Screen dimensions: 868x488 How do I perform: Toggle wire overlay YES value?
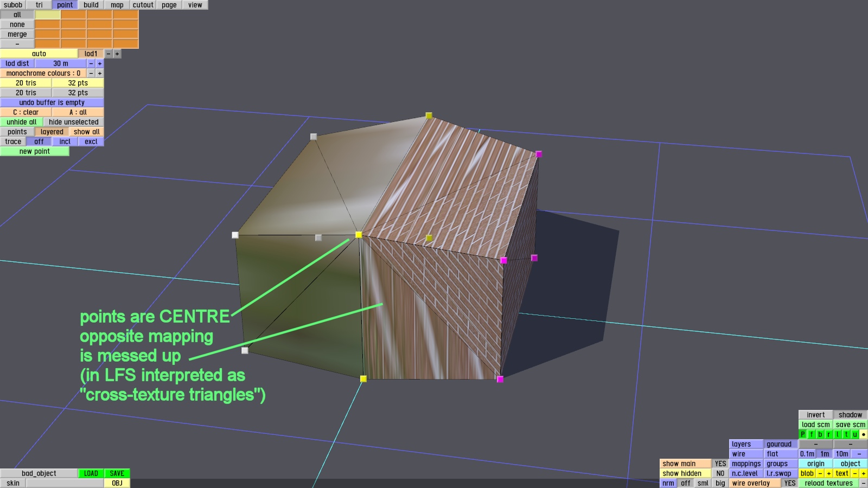pos(790,483)
